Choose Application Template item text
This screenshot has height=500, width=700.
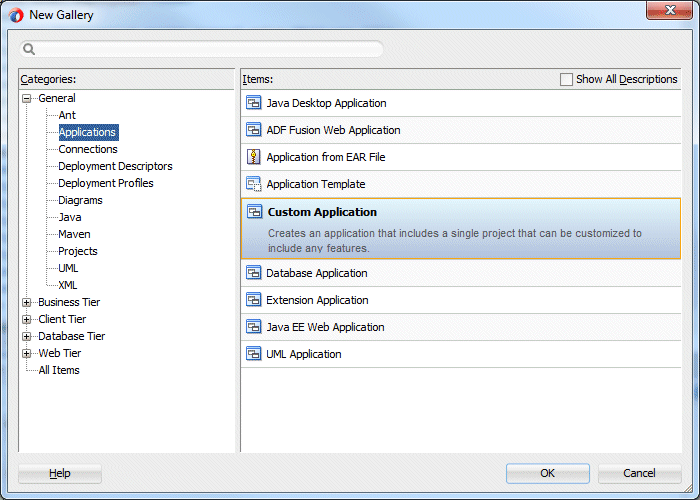[x=316, y=184]
